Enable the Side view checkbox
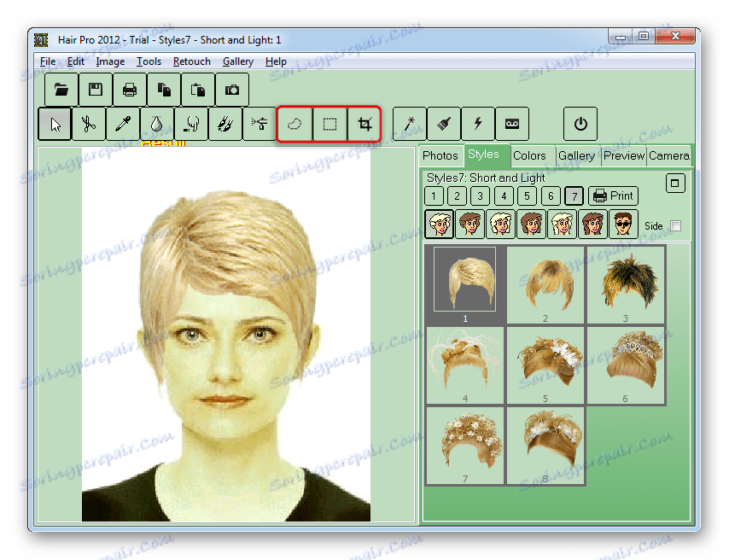 point(676,226)
